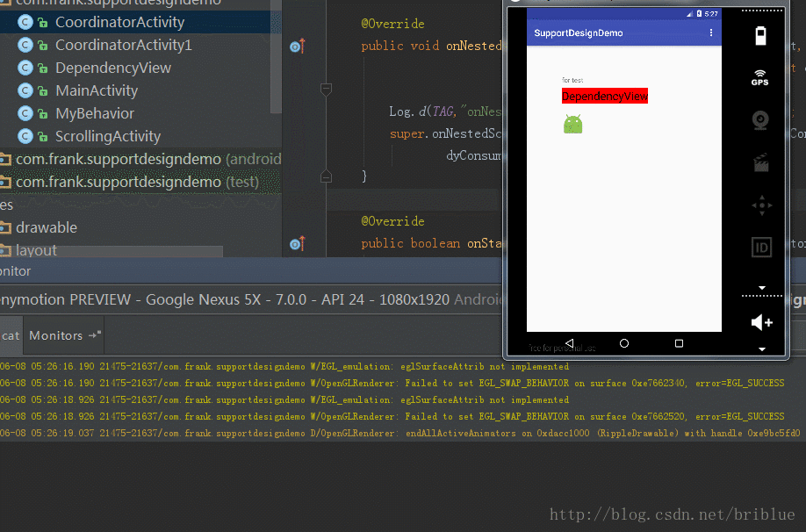Click the first @Override annotation in the editor
This screenshot has width=806, height=532.
(x=392, y=24)
